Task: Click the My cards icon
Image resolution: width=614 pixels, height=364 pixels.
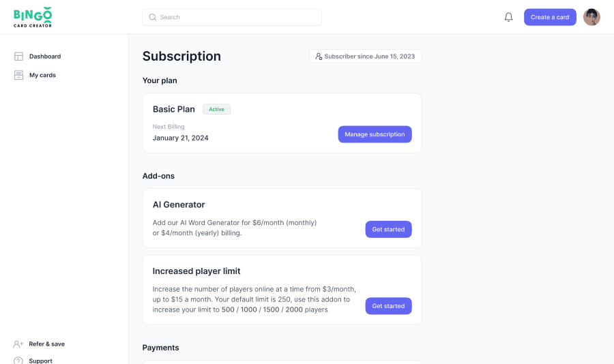Action: pyautogui.click(x=18, y=75)
